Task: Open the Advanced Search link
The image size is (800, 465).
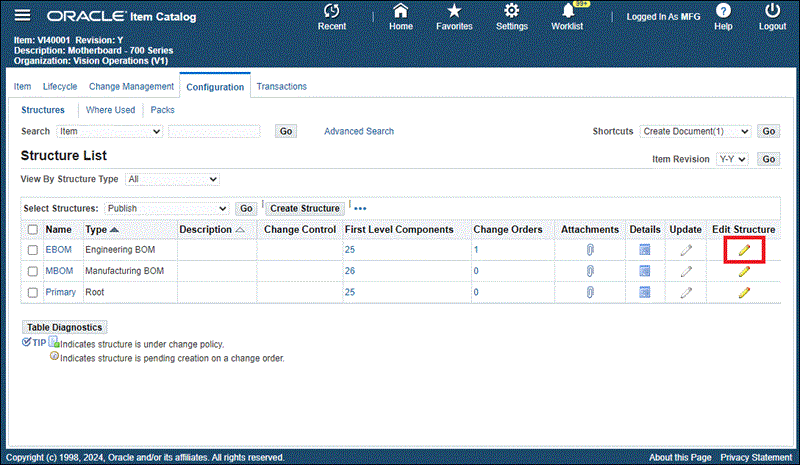Action: click(359, 131)
